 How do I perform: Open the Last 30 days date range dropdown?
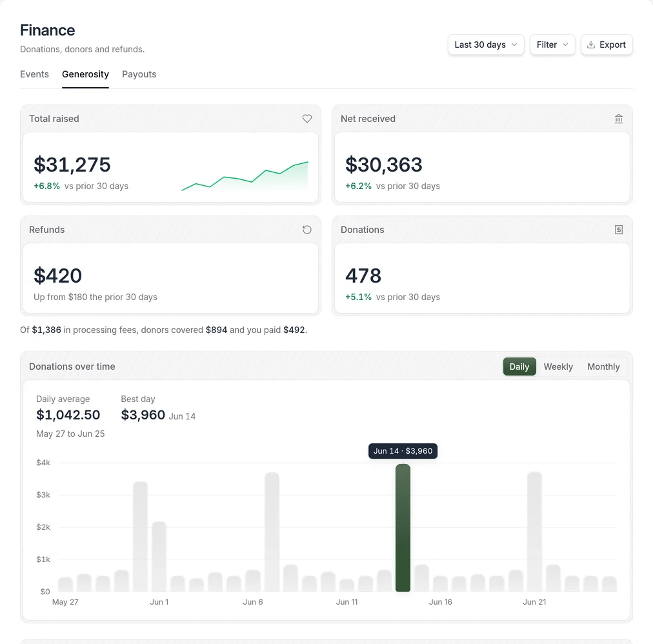click(x=486, y=45)
